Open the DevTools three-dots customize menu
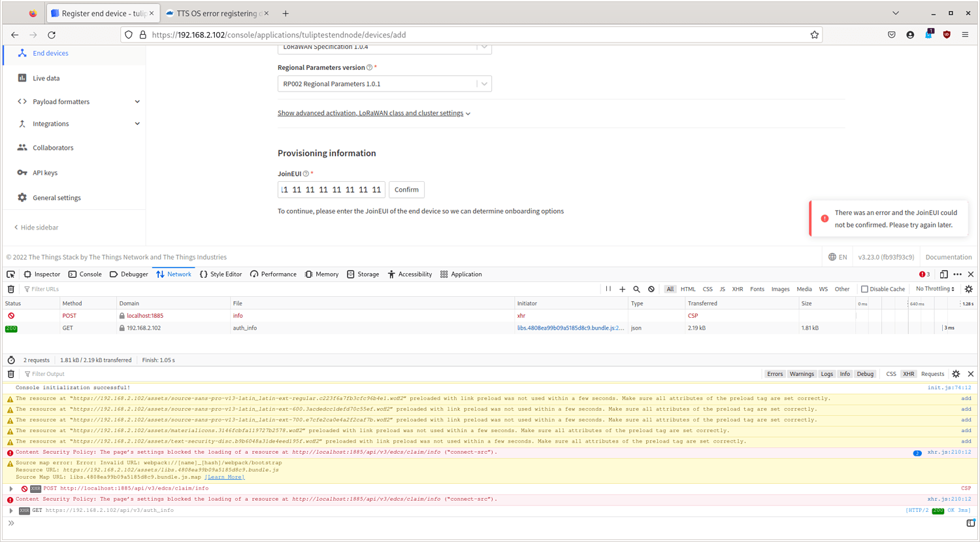Viewport: 980px width, 542px height. point(958,275)
